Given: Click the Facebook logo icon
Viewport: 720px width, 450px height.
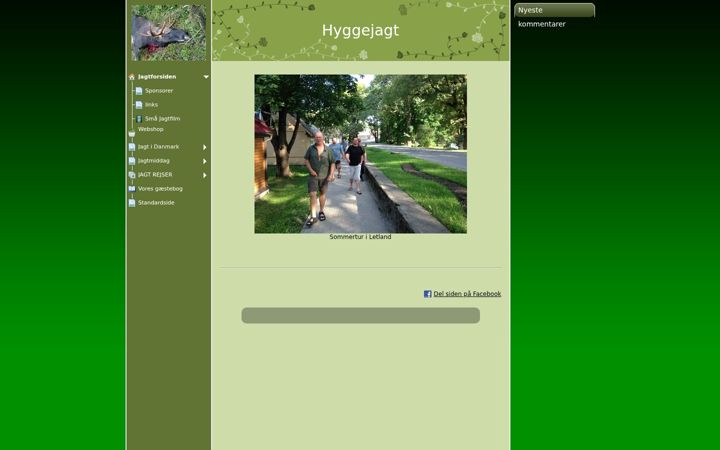Looking at the screenshot, I should (x=428, y=294).
